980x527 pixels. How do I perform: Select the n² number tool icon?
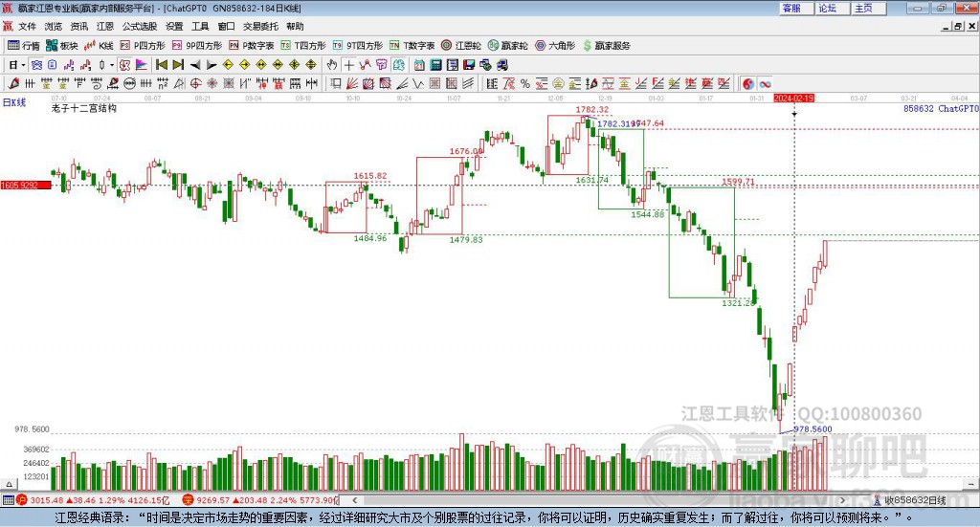point(163,83)
